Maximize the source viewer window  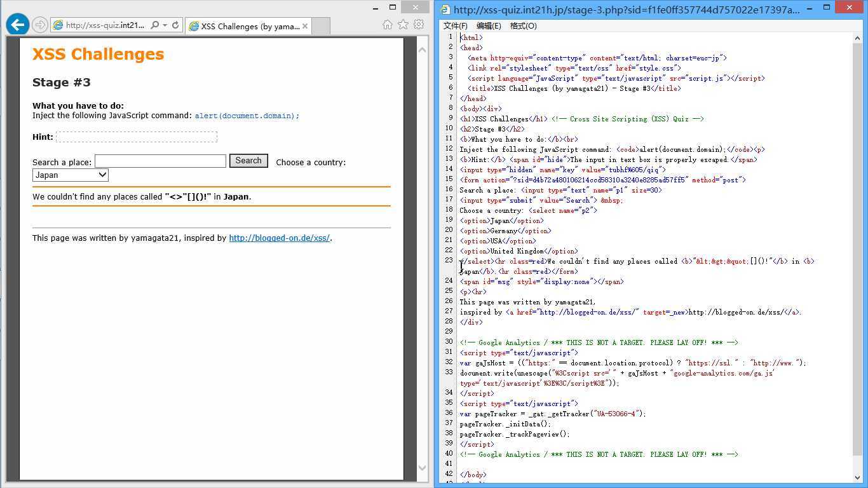click(826, 7)
